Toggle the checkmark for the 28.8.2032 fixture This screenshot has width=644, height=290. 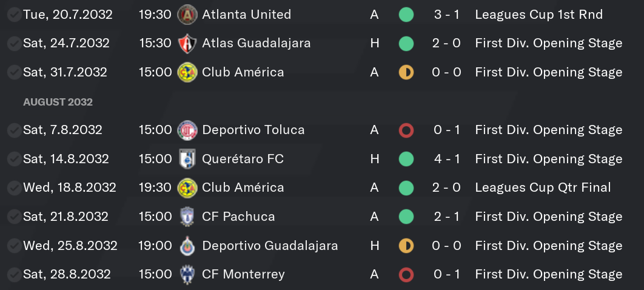pyautogui.click(x=15, y=274)
